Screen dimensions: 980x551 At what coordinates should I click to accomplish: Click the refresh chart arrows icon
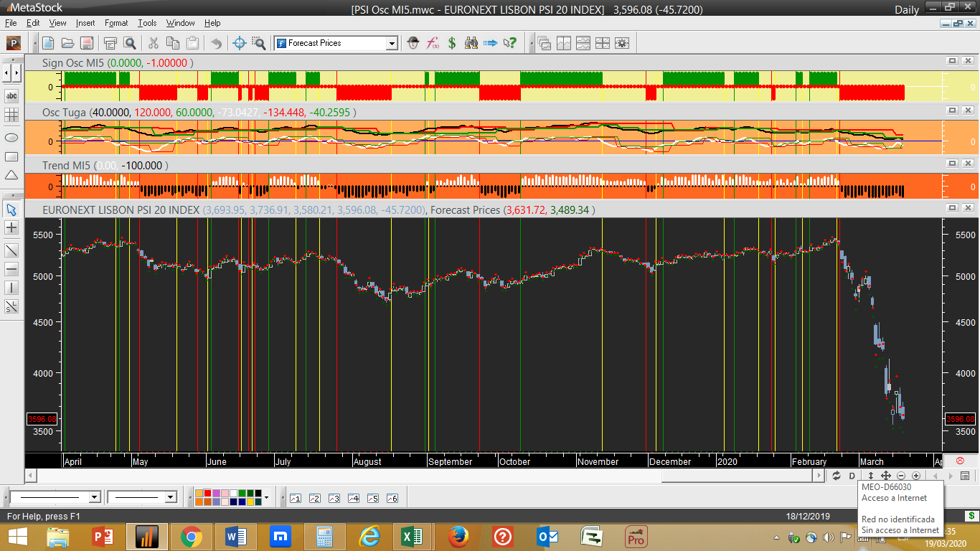pos(837,476)
